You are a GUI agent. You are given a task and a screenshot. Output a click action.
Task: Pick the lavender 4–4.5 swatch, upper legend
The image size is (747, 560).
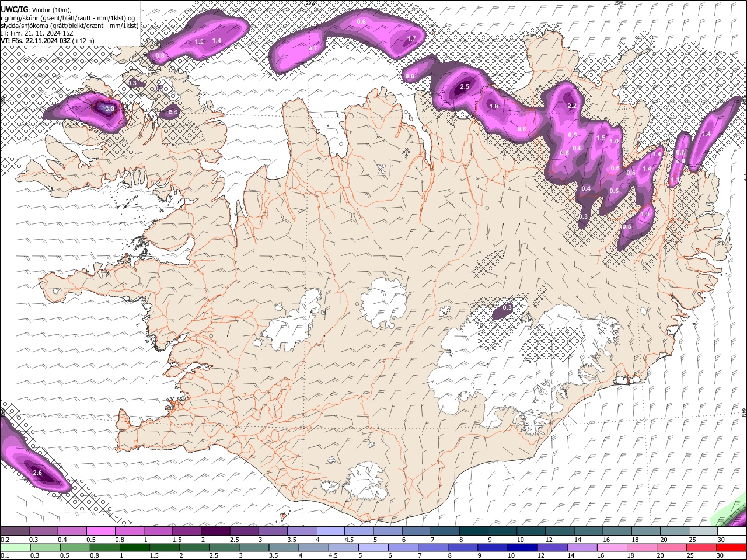[x=330, y=531]
